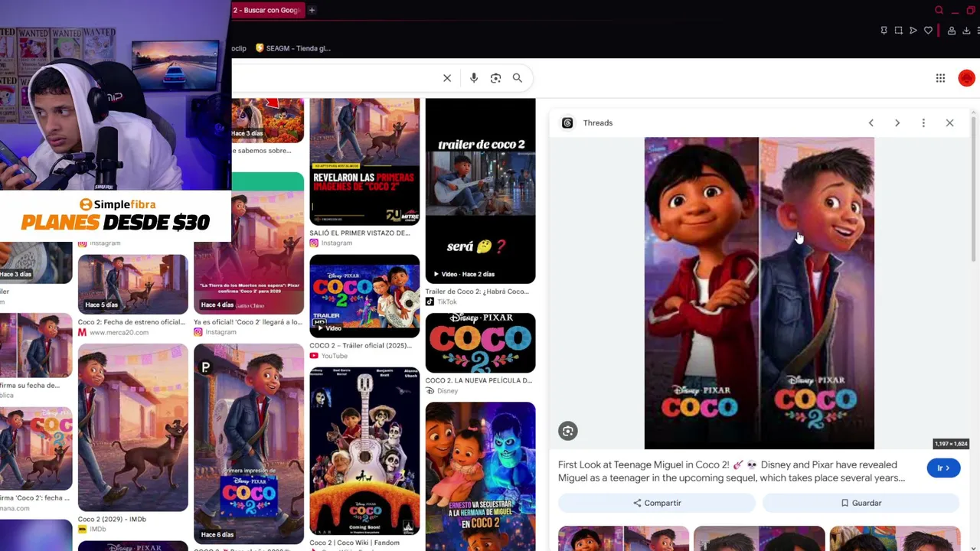980x551 pixels.
Task: Open 'SALIÓ EL PRIMER VISTAZO DE...' caption
Action: 360,233
